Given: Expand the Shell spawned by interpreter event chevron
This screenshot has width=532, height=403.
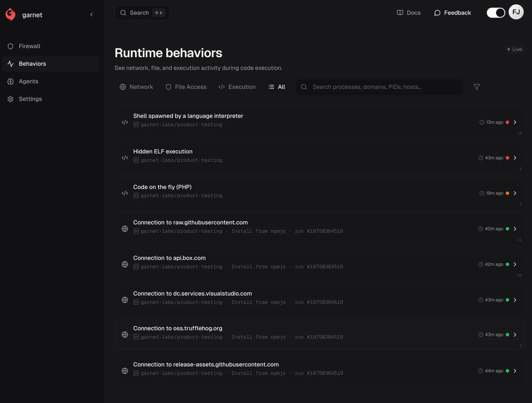Looking at the screenshot, I should (515, 122).
